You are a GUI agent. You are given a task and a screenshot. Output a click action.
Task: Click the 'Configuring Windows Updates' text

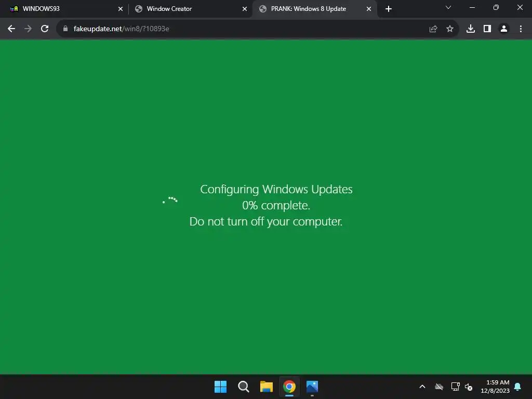click(x=276, y=189)
